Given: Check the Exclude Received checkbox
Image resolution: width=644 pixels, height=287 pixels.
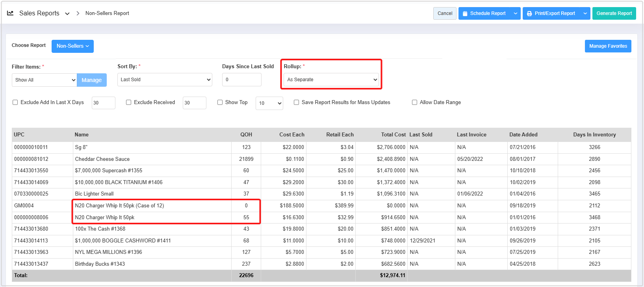Looking at the screenshot, I should pyautogui.click(x=128, y=102).
